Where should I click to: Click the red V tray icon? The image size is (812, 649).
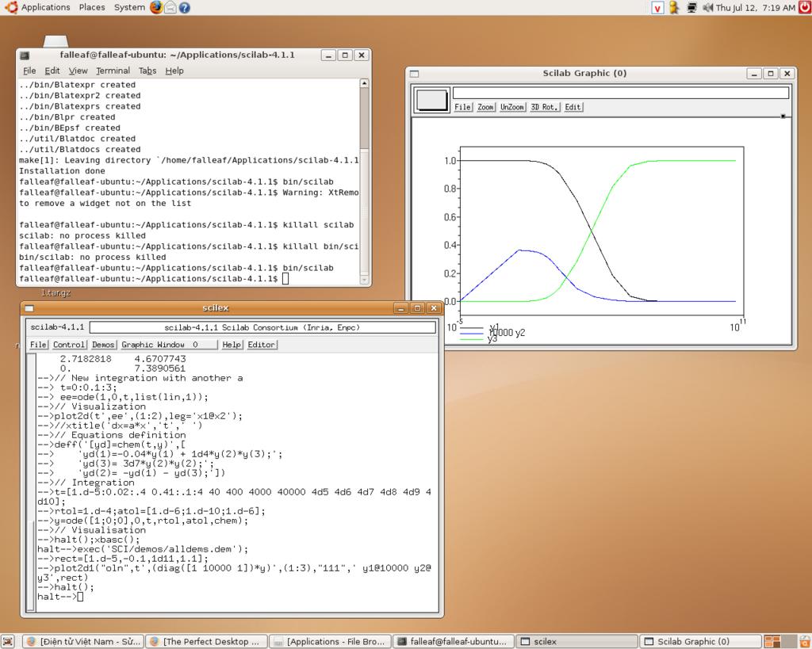(x=657, y=7)
